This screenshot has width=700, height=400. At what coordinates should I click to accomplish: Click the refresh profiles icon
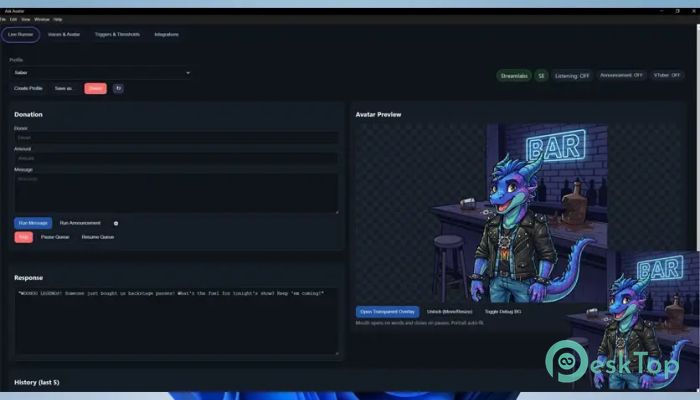(118, 88)
